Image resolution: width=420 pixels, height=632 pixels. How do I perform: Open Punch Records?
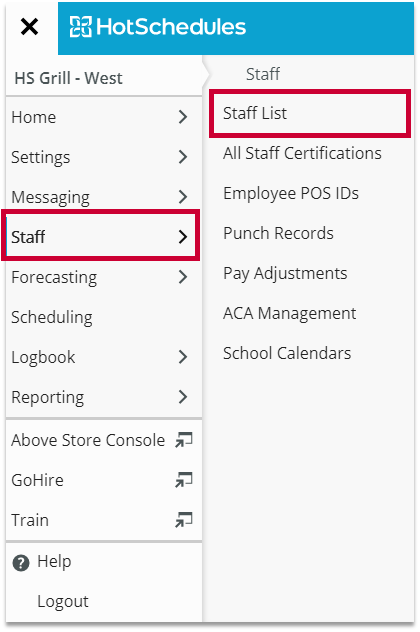click(x=279, y=233)
